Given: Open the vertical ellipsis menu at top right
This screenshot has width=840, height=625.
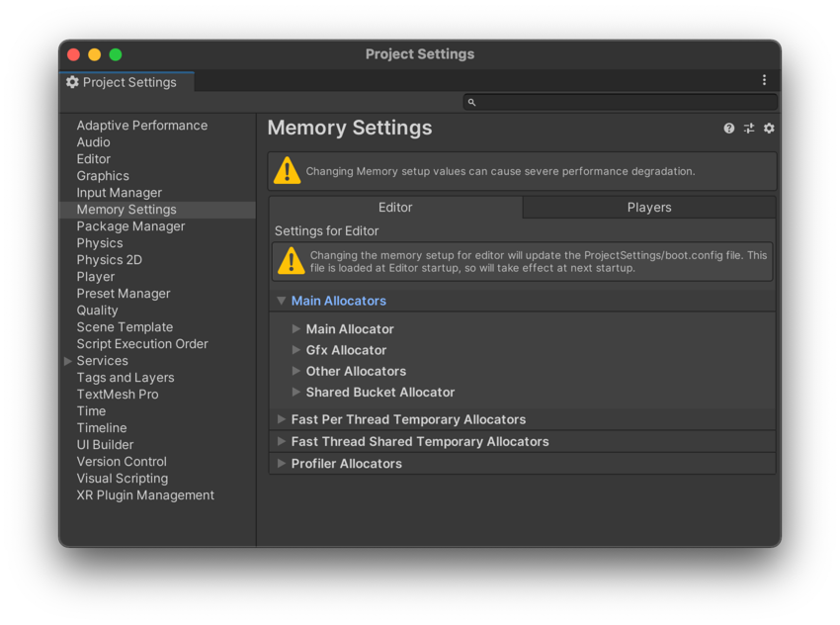Looking at the screenshot, I should point(764,79).
